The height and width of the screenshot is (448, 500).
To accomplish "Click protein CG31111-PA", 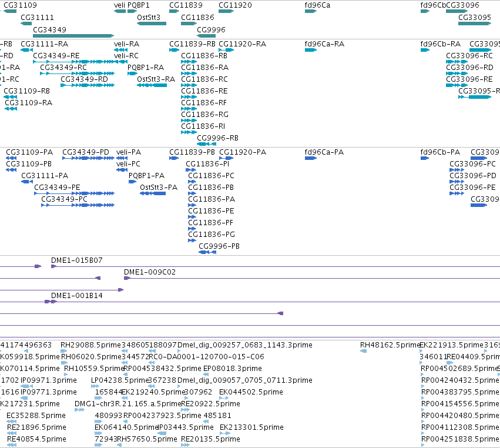I will click(45, 176).
